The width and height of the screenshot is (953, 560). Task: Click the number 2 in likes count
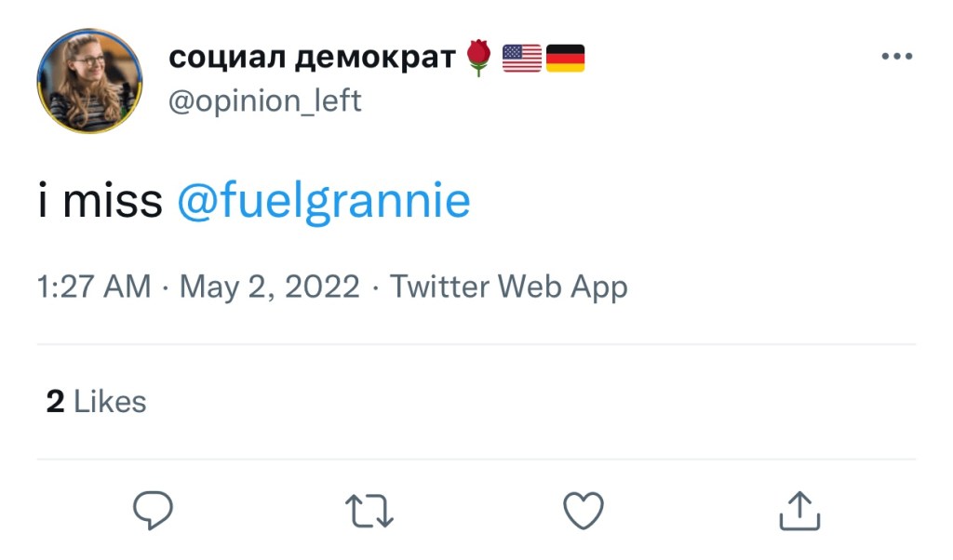coord(55,402)
